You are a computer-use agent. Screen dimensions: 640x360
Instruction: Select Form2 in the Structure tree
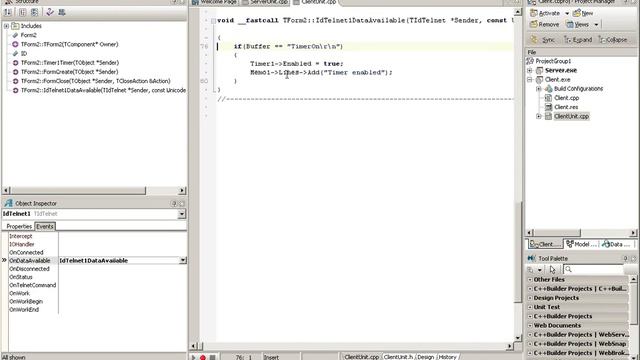tap(29, 35)
